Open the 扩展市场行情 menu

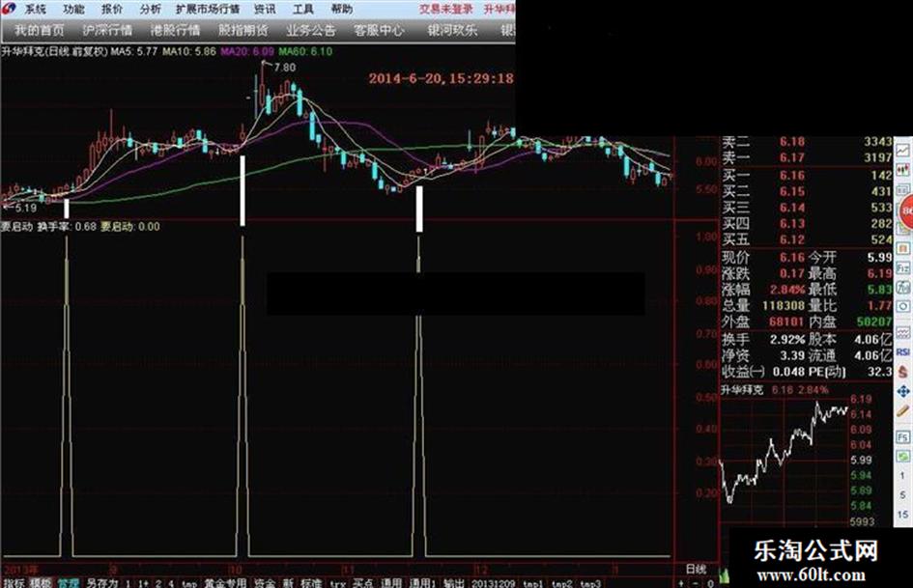click(x=208, y=9)
